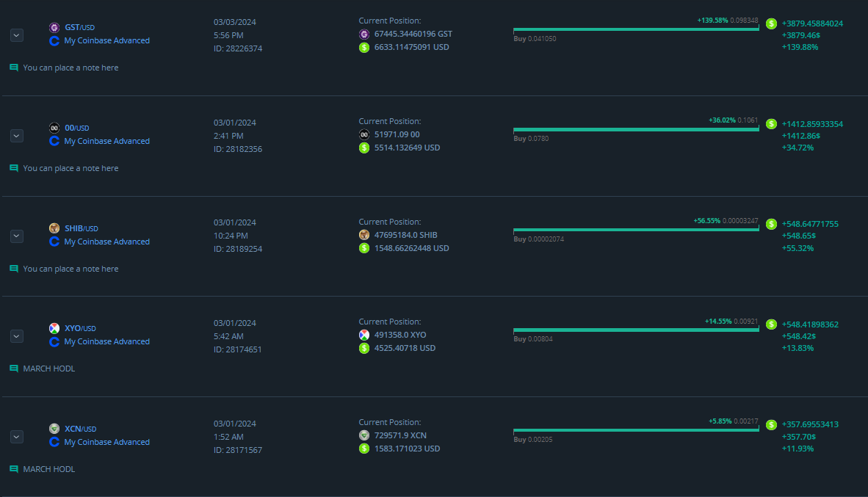
Task: Edit the MARCH HODL note under XCN/USD
Action: 49,469
